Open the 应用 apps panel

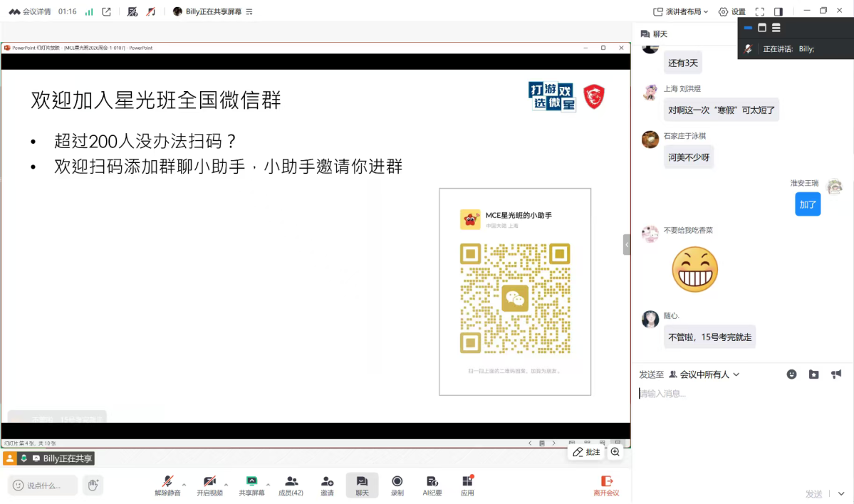(467, 485)
